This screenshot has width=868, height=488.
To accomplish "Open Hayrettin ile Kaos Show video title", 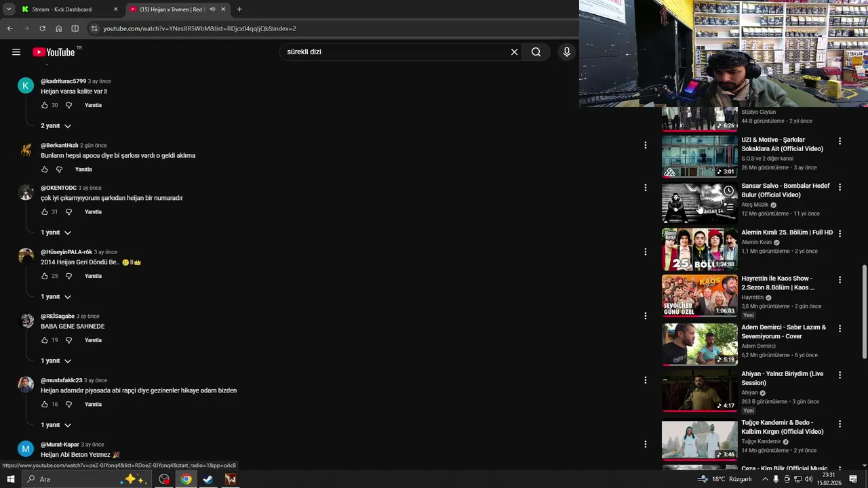I will [778, 283].
